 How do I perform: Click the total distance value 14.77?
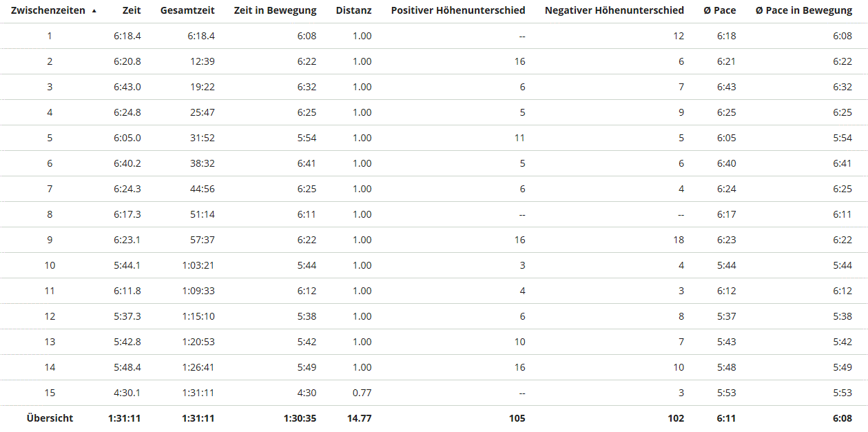[x=359, y=418]
